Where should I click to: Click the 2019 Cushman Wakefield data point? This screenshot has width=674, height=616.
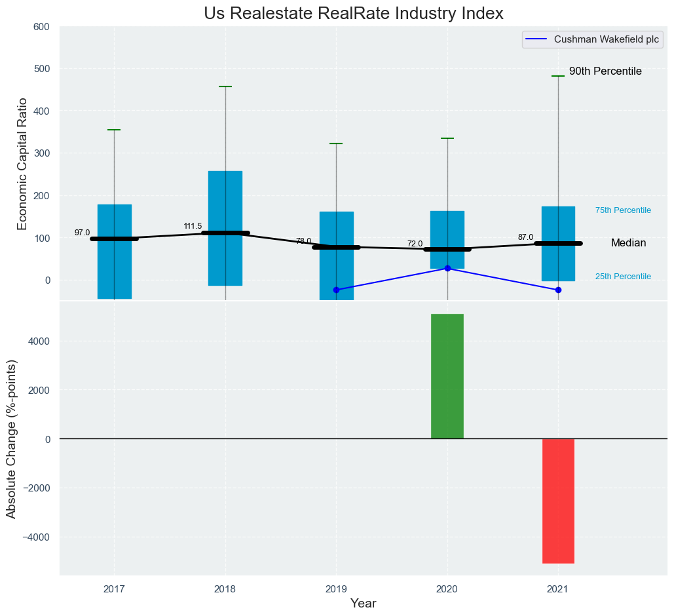[x=336, y=290]
